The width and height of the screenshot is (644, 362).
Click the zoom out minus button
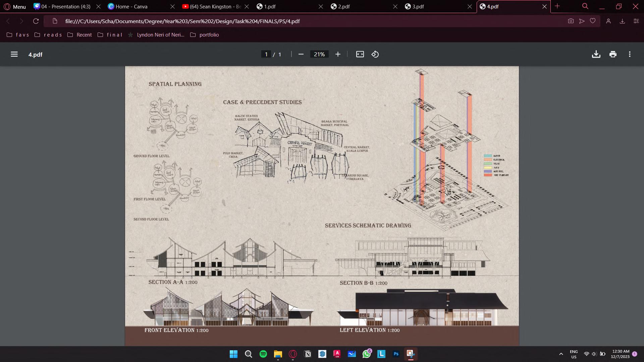click(301, 54)
